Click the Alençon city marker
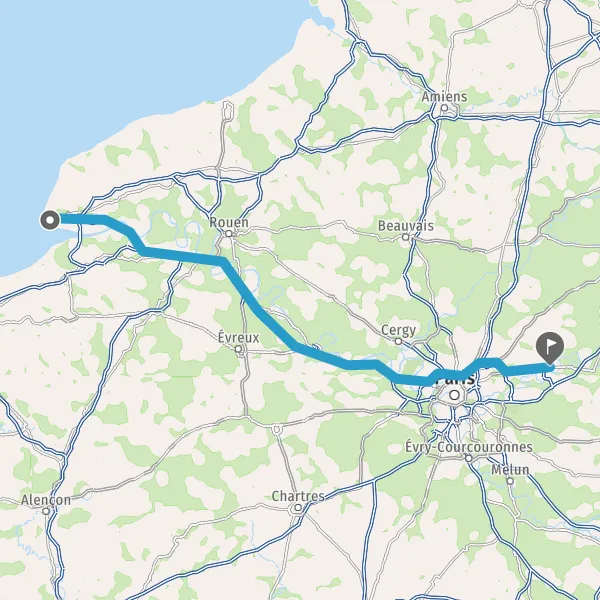Viewport: 600px width, 600px height. (46, 511)
